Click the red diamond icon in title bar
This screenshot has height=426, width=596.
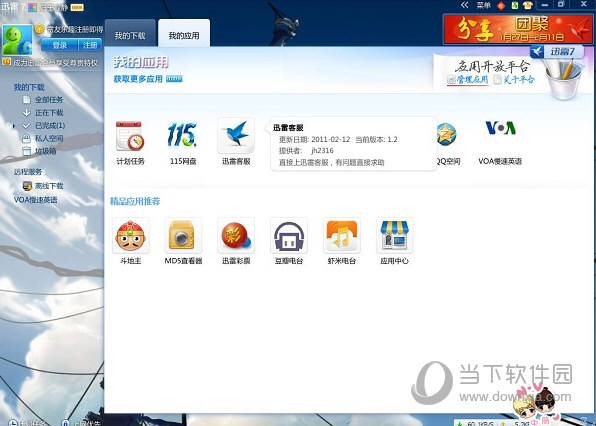tap(501, 5)
